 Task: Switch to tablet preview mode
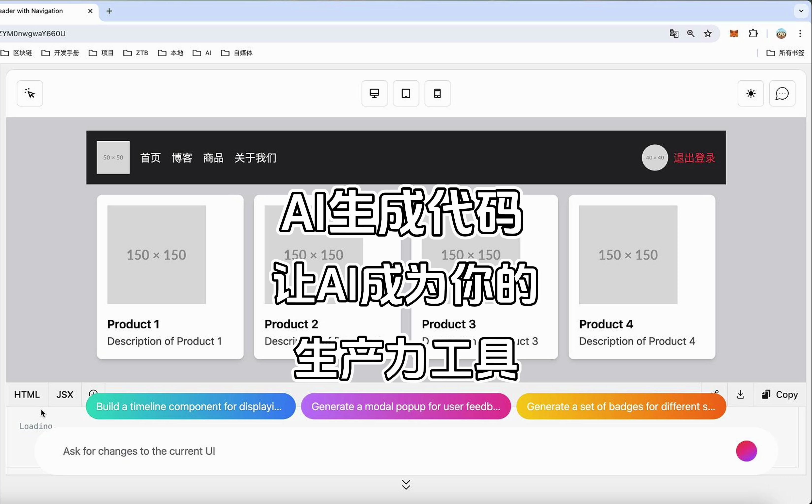point(406,93)
